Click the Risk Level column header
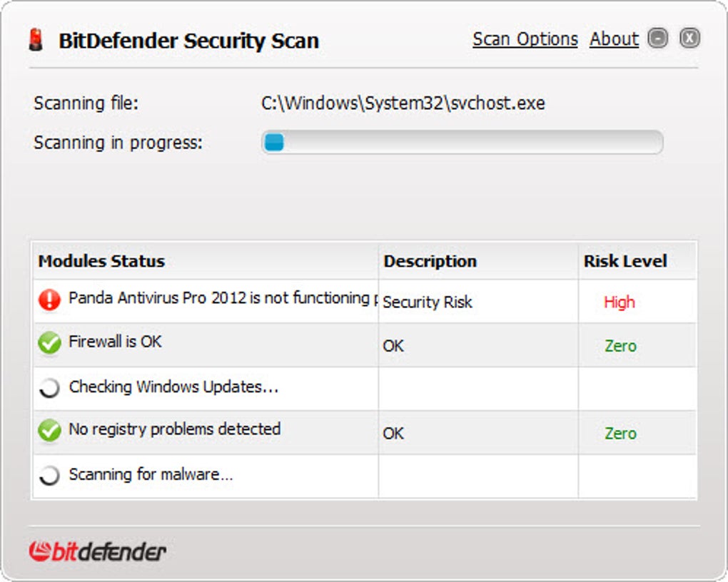This screenshot has width=728, height=582. coord(626,261)
